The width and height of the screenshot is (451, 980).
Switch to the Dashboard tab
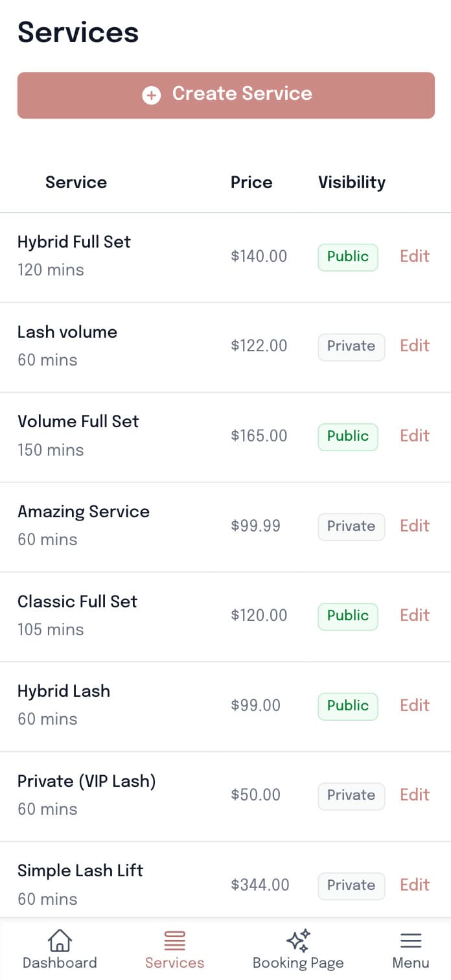pyautogui.click(x=60, y=949)
